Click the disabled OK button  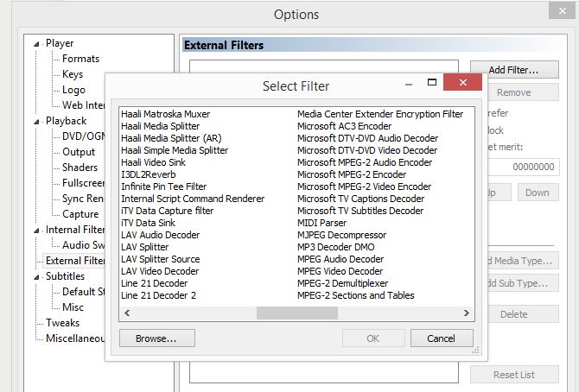pyautogui.click(x=373, y=338)
